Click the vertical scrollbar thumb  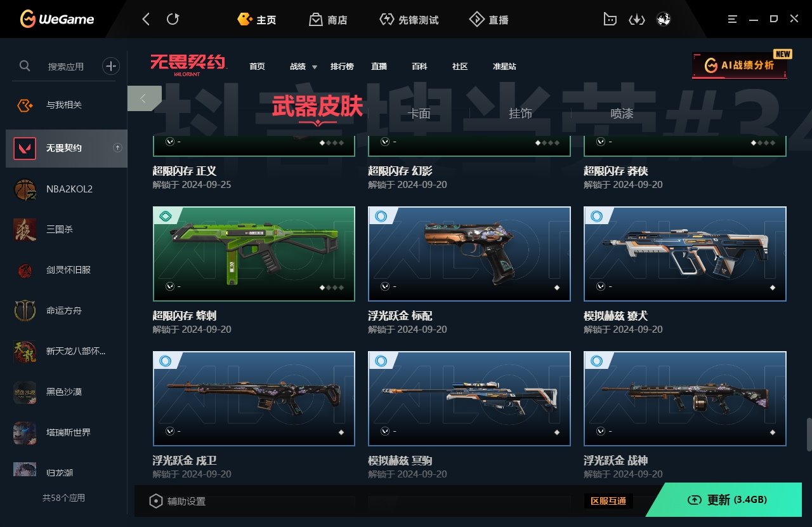[809, 434]
